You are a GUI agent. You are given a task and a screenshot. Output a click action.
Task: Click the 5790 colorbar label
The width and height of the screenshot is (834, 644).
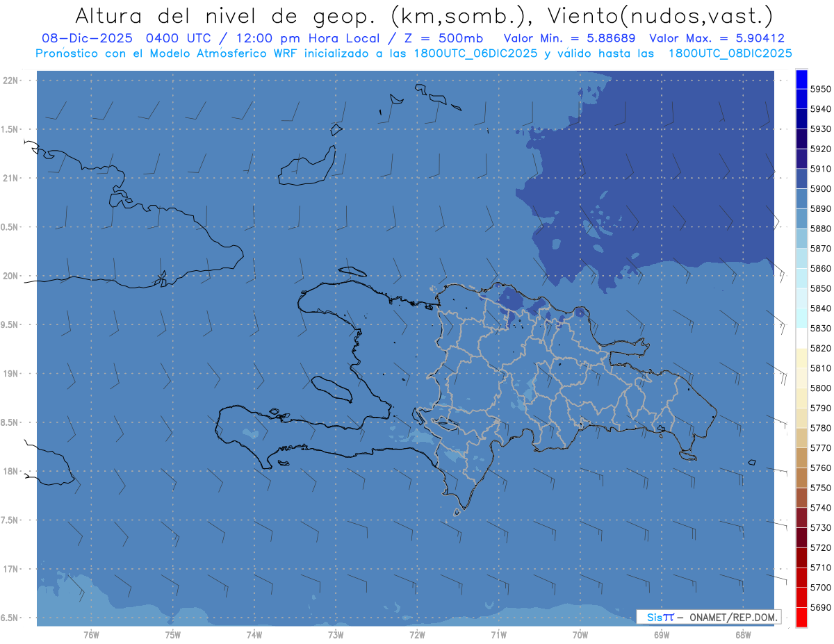(820, 408)
